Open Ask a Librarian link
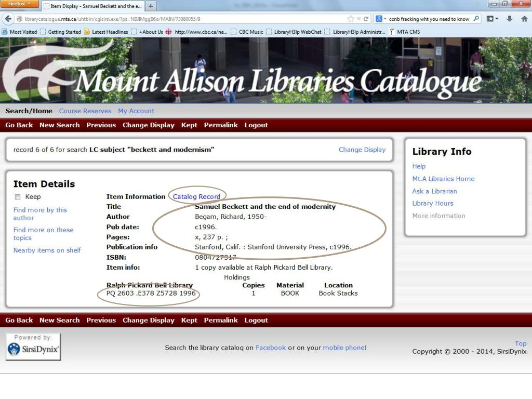This screenshot has width=532, height=399. [x=434, y=191]
